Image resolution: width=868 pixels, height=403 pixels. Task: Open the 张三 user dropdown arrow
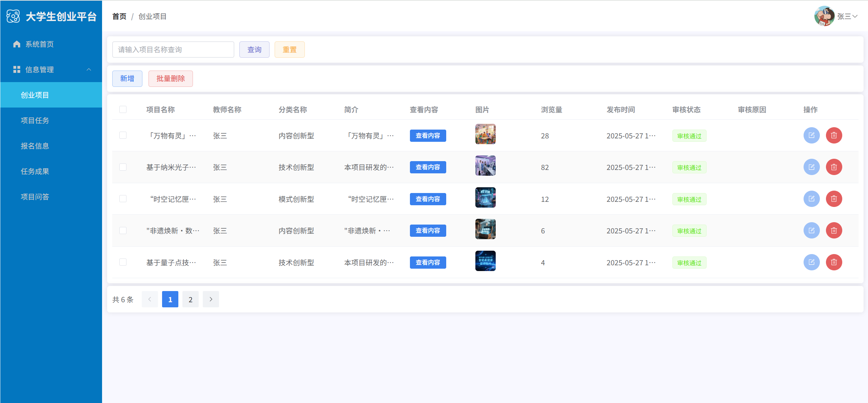[x=855, y=16]
